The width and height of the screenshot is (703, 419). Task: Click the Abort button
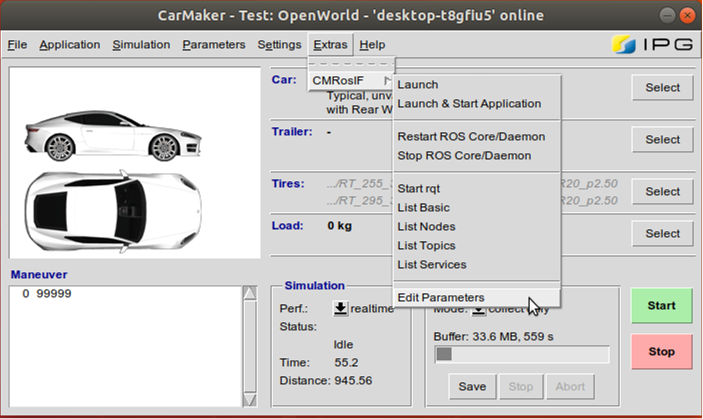click(x=570, y=386)
